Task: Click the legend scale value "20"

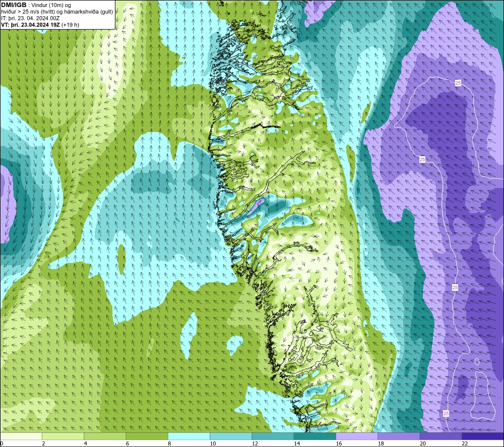Action: click(x=423, y=443)
